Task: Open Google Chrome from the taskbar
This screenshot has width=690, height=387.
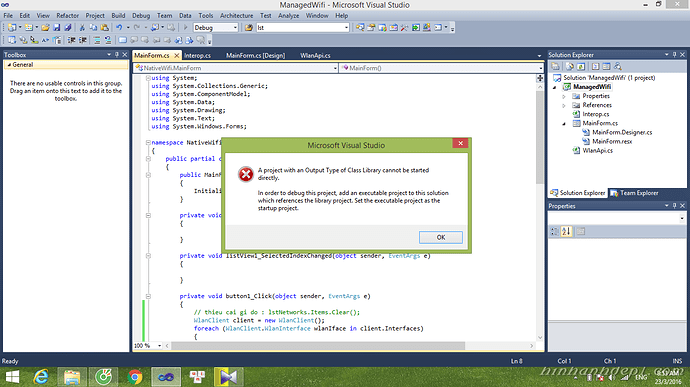Action: pos(135,377)
